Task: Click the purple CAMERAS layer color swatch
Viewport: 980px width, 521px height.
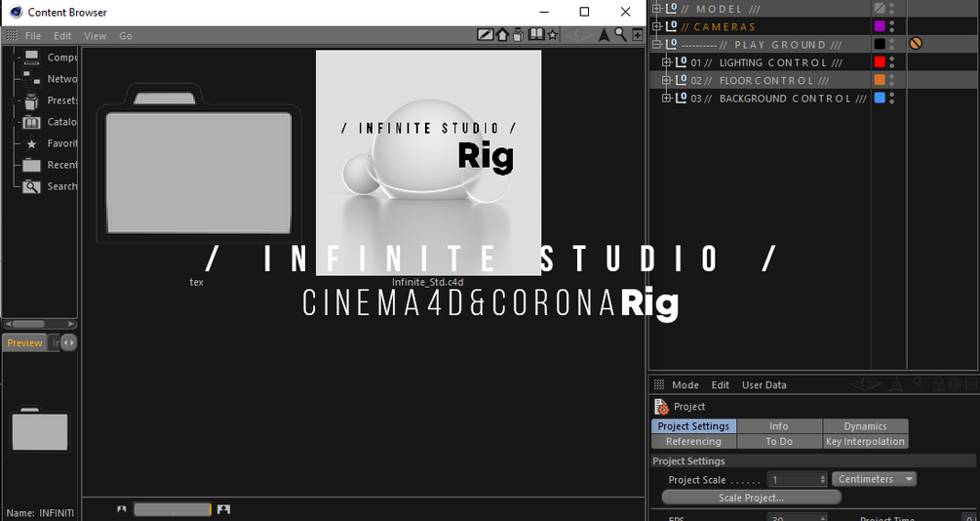Action: 880,26
